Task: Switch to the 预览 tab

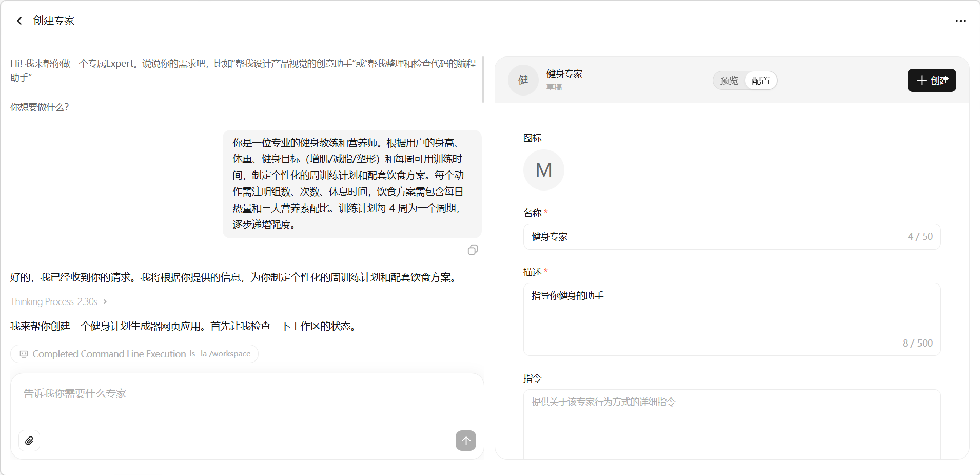Action: [x=729, y=81]
